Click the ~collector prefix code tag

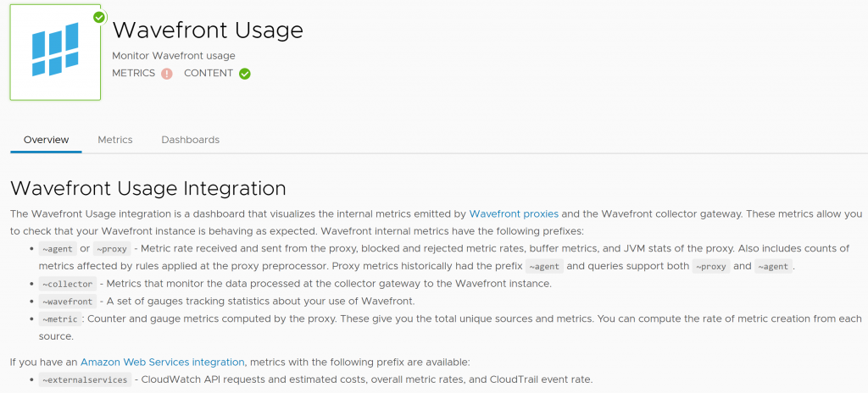point(68,284)
